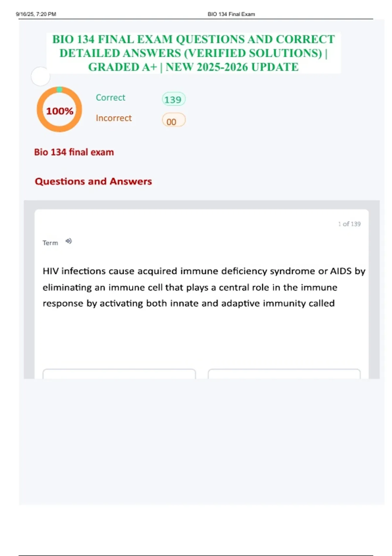Click the green 139 correct count badge
The height and width of the screenshot is (556, 392).
coord(173,99)
